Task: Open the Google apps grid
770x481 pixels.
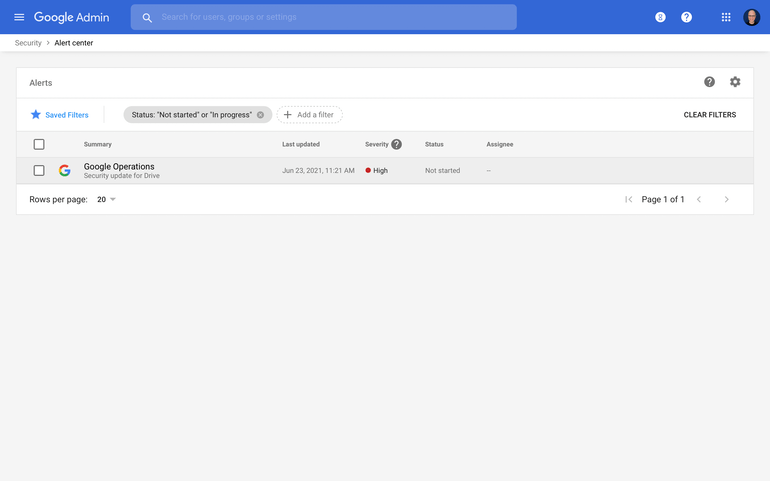Action: [x=726, y=17]
